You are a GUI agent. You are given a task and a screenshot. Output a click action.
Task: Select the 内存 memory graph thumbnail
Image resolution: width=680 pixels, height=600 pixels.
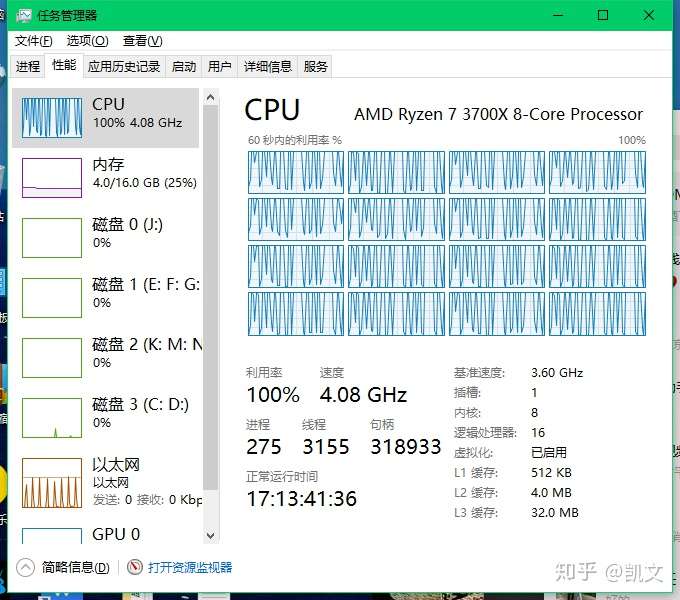coord(52,178)
